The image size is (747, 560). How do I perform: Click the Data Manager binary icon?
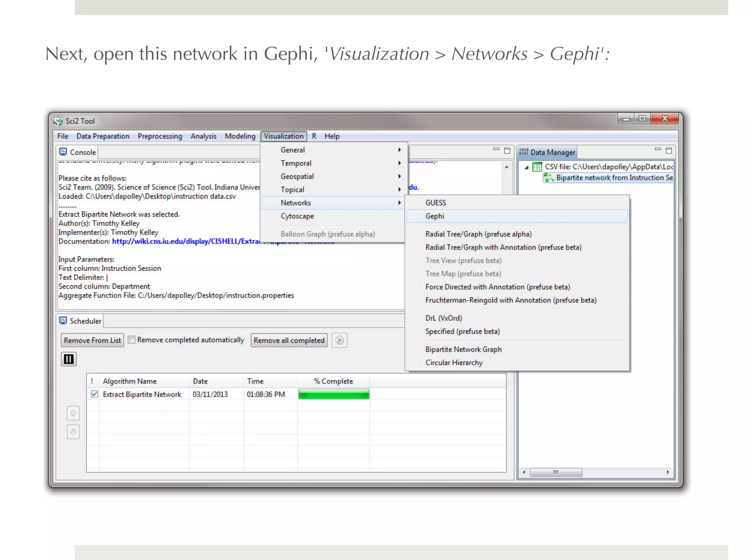pos(523,152)
